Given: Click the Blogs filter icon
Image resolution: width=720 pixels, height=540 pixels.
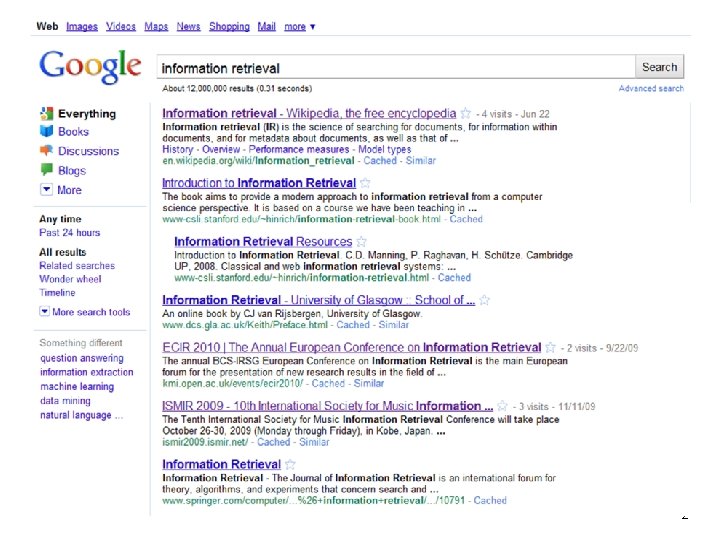Looking at the screenshot, I should pyautogui.click(x=46, y=169).
